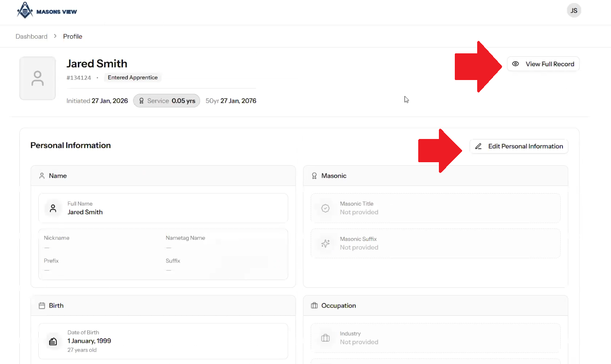The image size is (611, 364).
Task: Click the cake icon beside Date of Birth
Action: (53, 341)
